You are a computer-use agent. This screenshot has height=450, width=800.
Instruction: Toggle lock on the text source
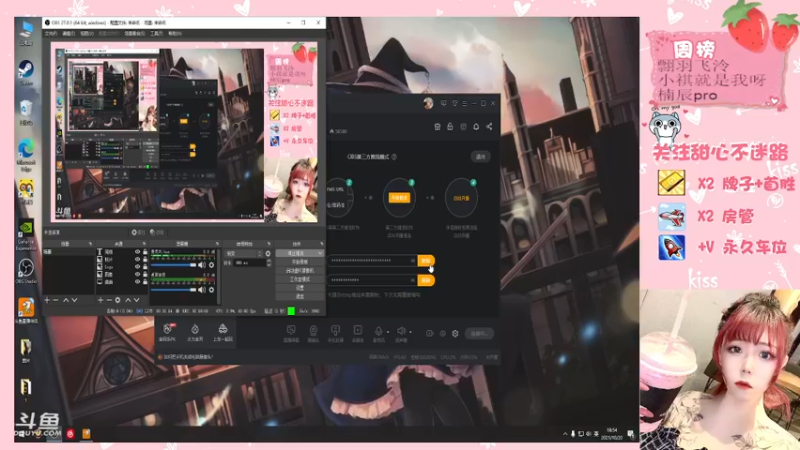pos(145,252)
